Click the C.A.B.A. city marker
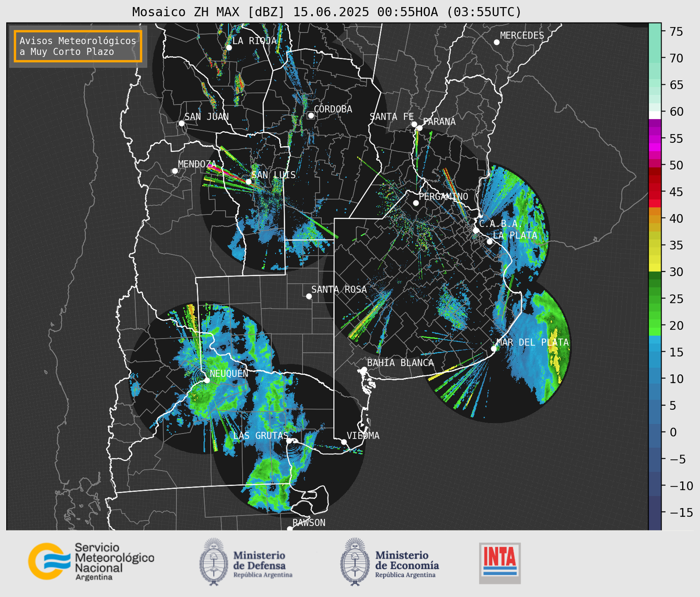This screenshot has width=700, height=597. [x=476, y=230]
